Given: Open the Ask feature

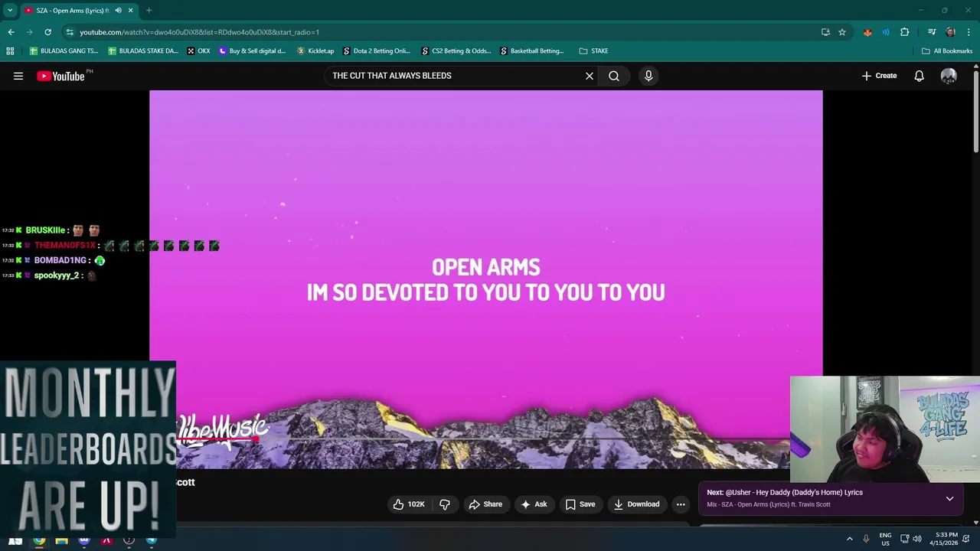Looking at the screenshot, I should coord(534,504).
